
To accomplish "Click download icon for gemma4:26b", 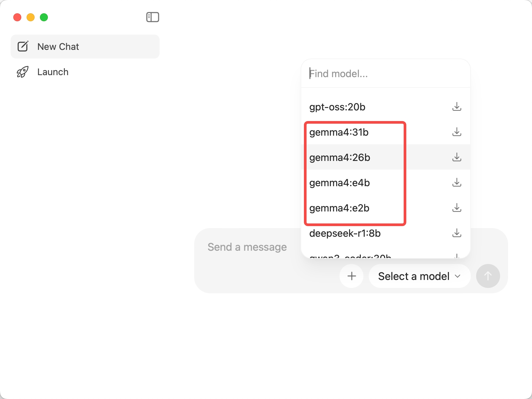I will click(457, 157).
